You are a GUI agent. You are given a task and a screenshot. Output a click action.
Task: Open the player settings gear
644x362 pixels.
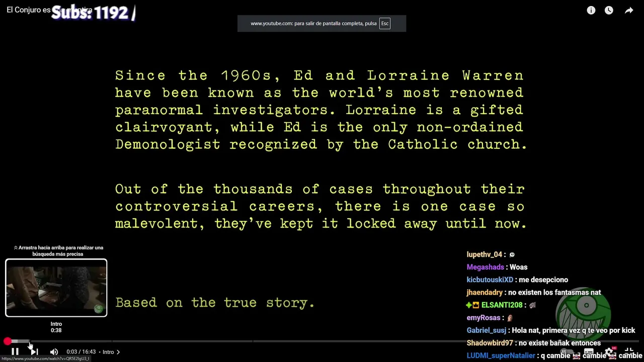[x=610, y=352]
